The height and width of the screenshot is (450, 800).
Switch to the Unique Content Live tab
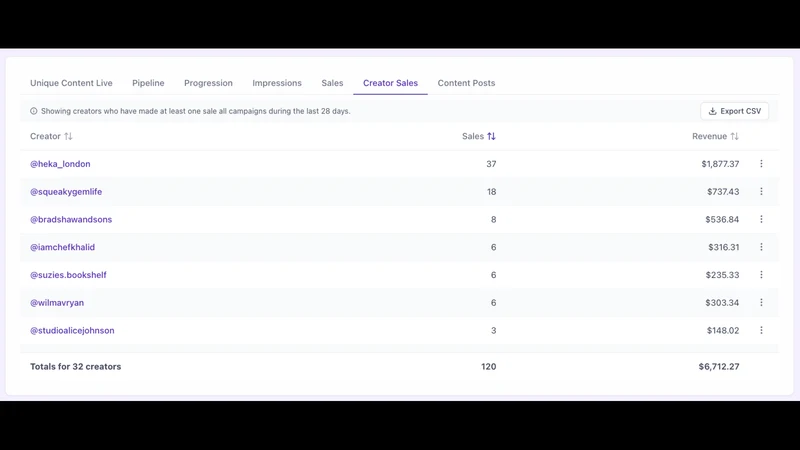click(x=71, y=83)
